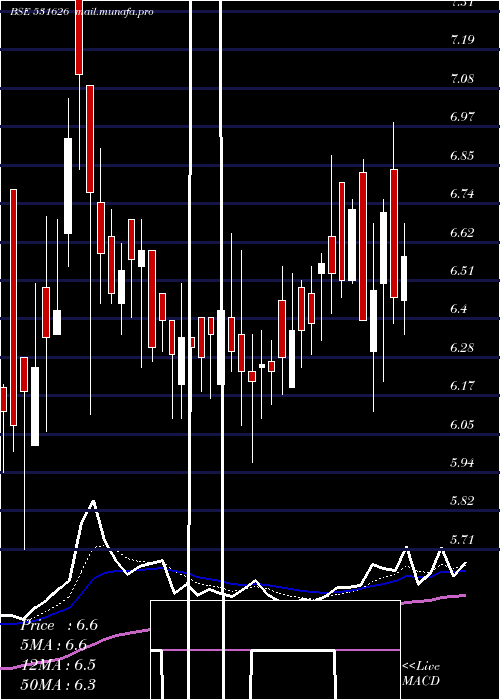Click the Price : 6.6 readout
The width and height of the screenshot is (500, 700).
click(59, 625)
